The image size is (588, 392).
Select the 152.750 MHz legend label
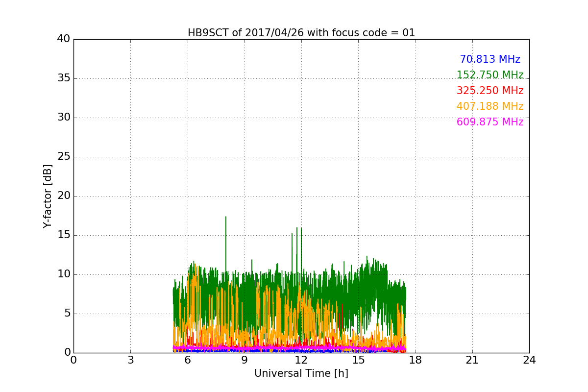[490, 75]
